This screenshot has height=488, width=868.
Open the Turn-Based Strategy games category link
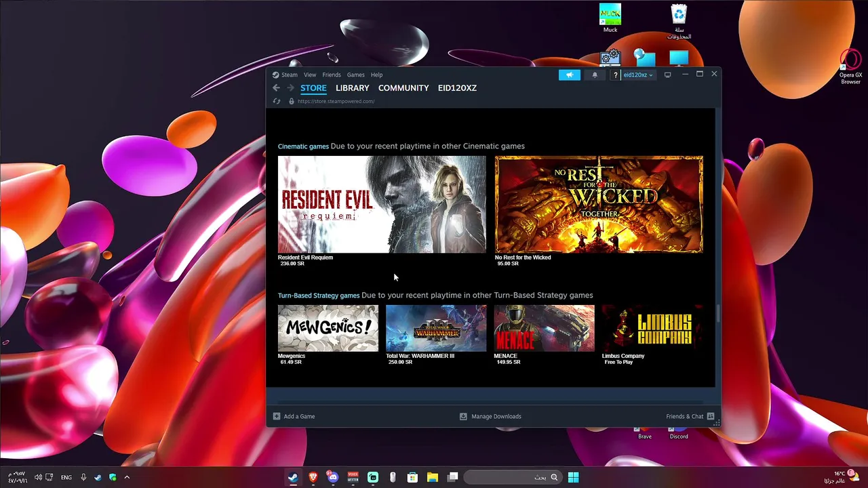click(x=319, y=296)
